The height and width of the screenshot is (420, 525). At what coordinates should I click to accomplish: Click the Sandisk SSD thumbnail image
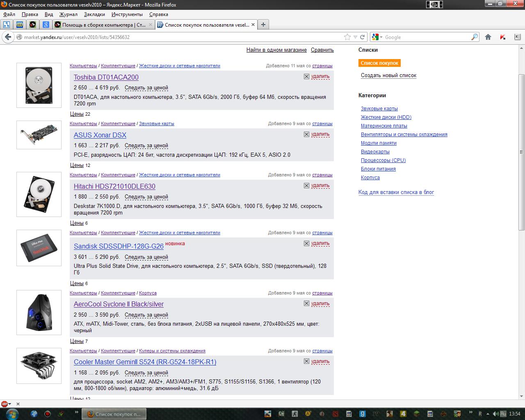tap(39, 248)
